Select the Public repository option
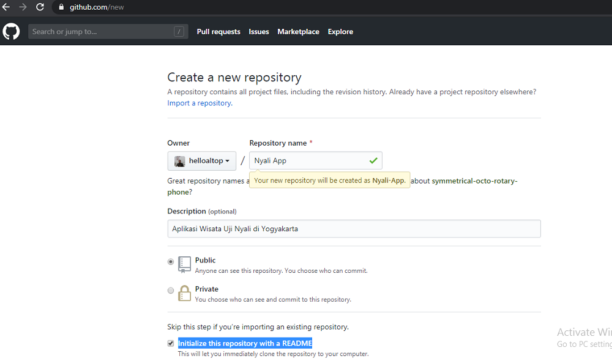612x364 pixels. (171, 261)
